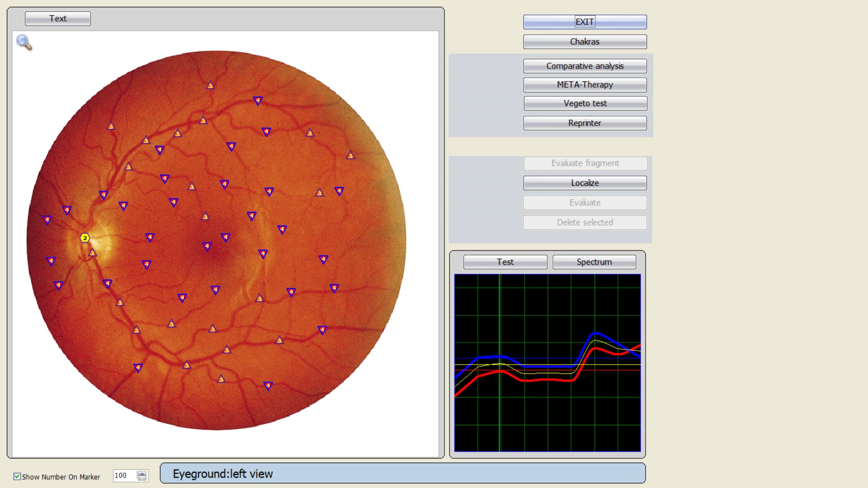This screenshot has height=488, width=868.
Task: Switch to the Spectrum graph tab
Action: tap(594, 262)
